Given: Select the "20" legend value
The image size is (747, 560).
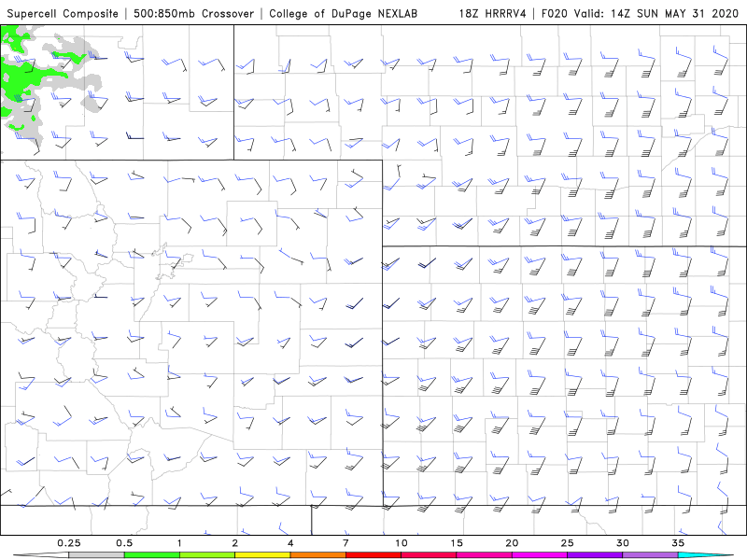Looking at the screenshot, I should coord(512,543).
